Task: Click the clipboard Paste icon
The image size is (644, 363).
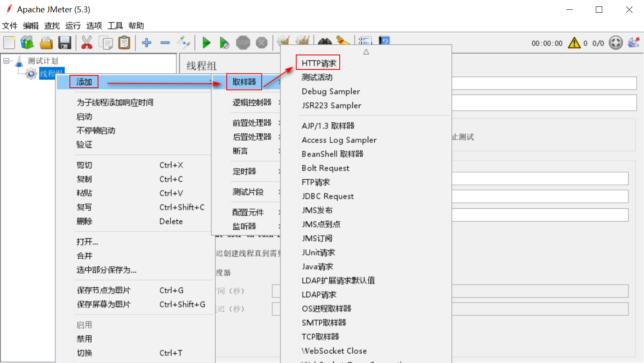Action: pyautogui.click(x=124, y=43)
